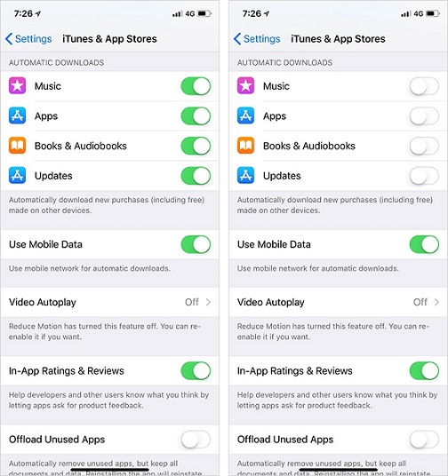Open Video Autoplay chevron in left screen
Viewport: 448px width, 476px height.
click(x=208, y=302)
